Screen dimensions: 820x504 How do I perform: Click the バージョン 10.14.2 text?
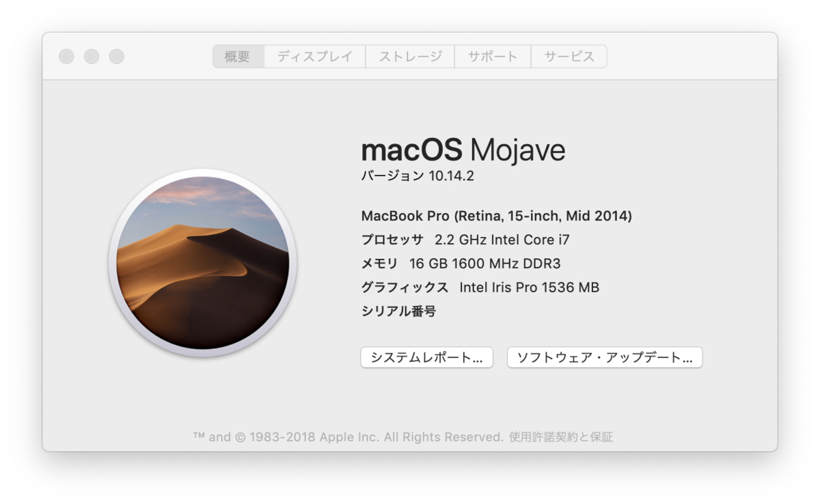[x=418, y=176]
